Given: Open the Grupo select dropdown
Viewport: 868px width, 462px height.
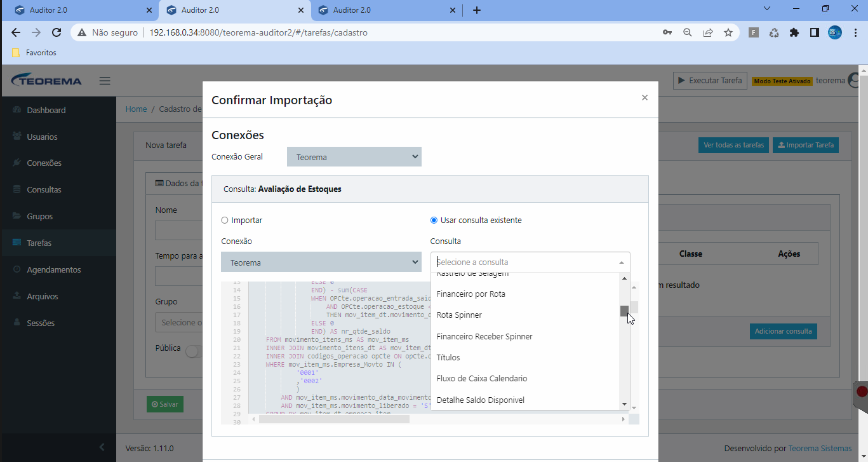Looking at the screenshot, I should tap(178, 322).
